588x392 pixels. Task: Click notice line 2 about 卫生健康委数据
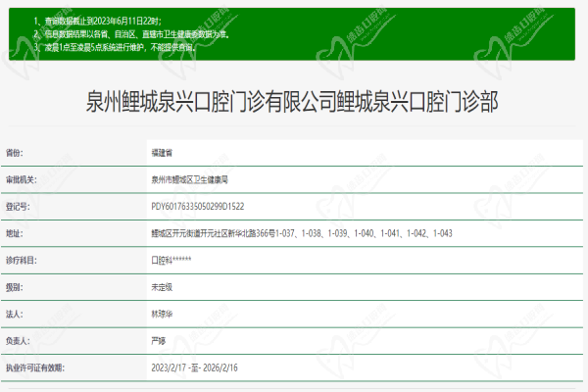pyautogui.click(x=131, y=34)
